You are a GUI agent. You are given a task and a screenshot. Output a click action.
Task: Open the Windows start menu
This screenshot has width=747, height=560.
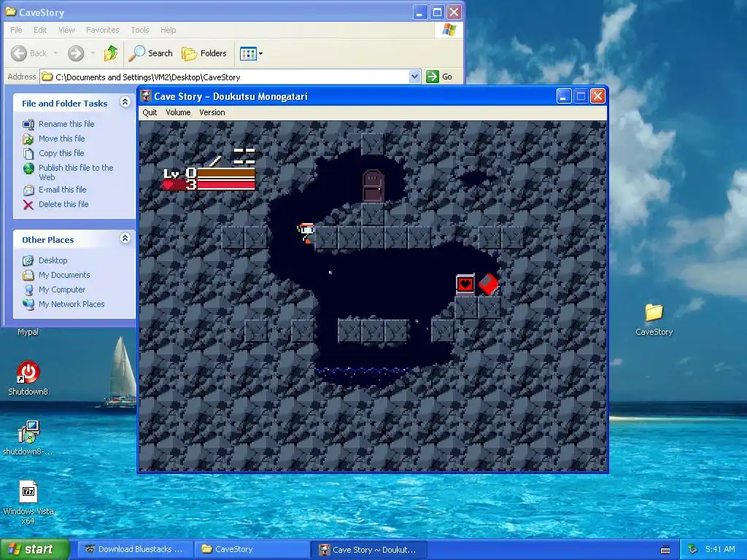tap(34, 549)
